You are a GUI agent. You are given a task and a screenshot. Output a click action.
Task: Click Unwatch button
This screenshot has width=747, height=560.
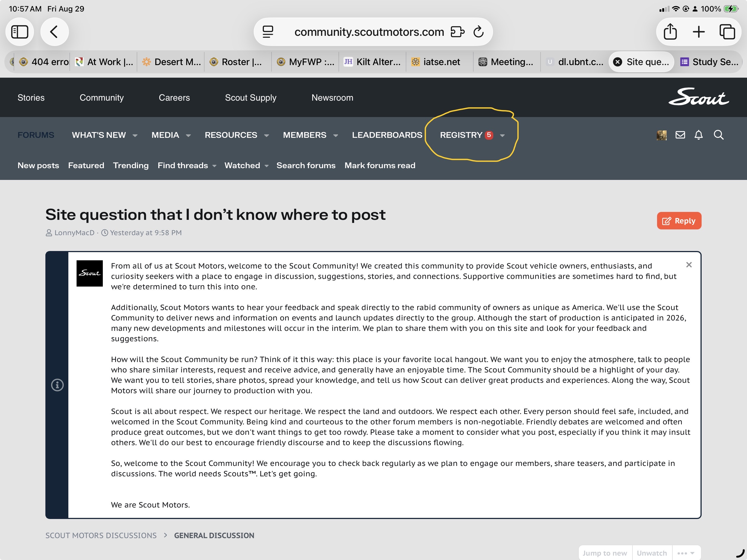point(652,553)
